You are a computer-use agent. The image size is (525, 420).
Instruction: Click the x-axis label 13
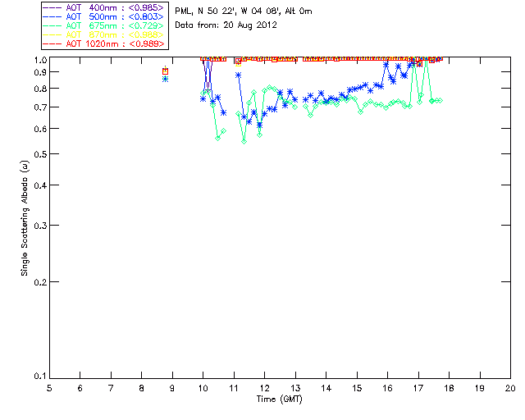coord(295,388)
